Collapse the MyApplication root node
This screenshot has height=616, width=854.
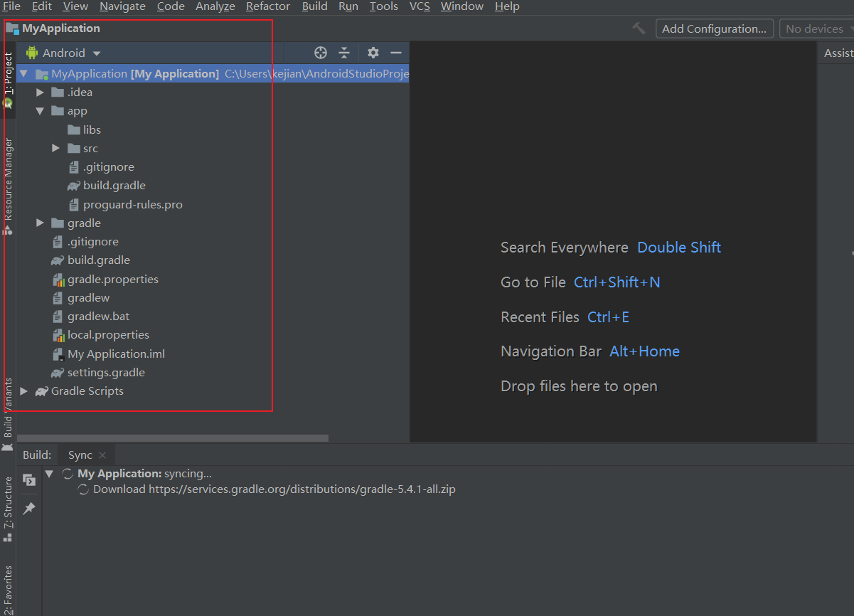pos(24,73)
